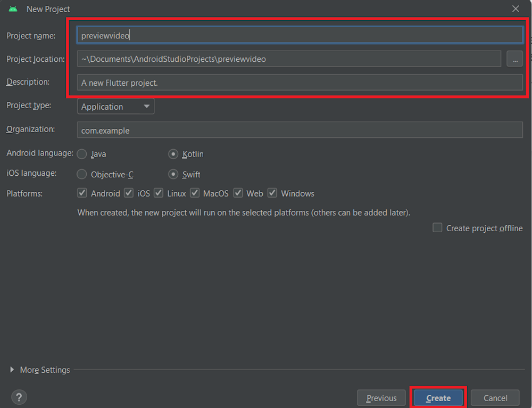This screenshot has width=532, height=408.
Task: Browse project location with ellipsis button
Action: pyautogui.click(x=514, y=59)
